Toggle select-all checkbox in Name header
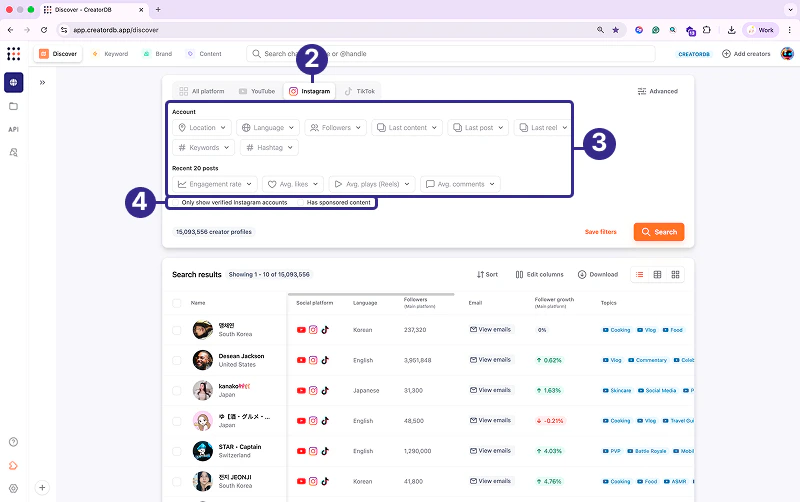The height and width of the screenshot is (502, 800). click(x=177, y=303)
